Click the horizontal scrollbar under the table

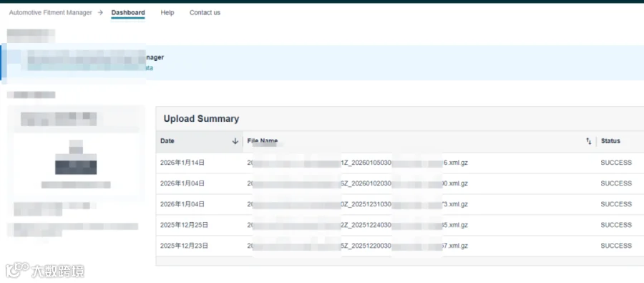399,261
